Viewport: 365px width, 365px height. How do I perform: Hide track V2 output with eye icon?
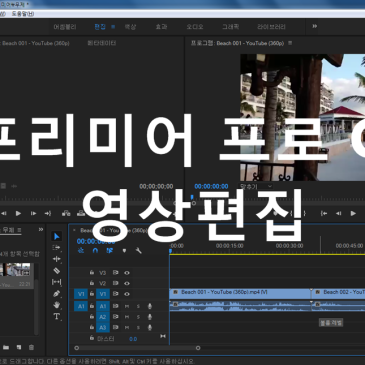(127, 283)
